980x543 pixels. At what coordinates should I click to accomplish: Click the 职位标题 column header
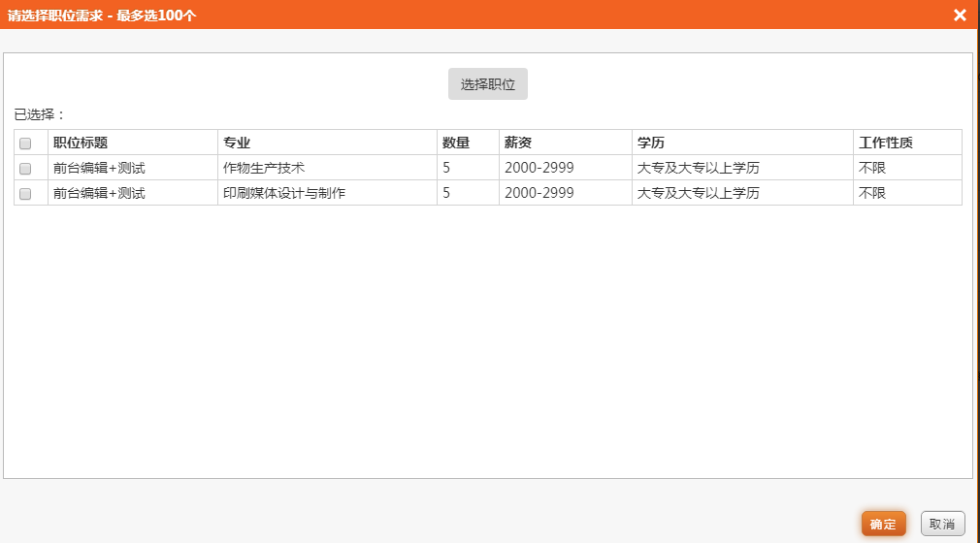[81, 143]
